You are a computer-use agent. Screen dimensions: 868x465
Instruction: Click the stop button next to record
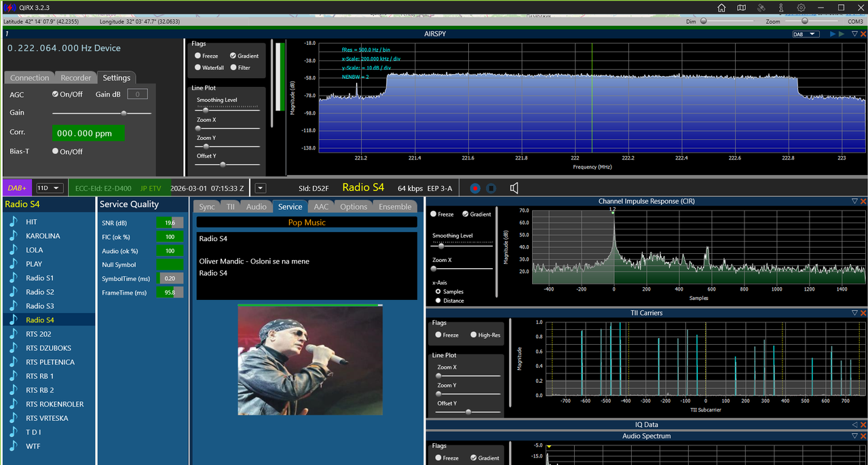[491, 188]
